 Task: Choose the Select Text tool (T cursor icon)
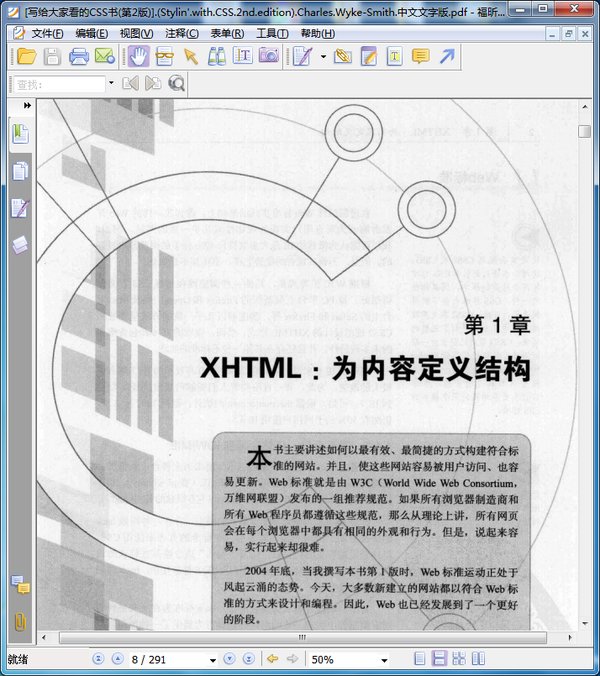point(243,56)
